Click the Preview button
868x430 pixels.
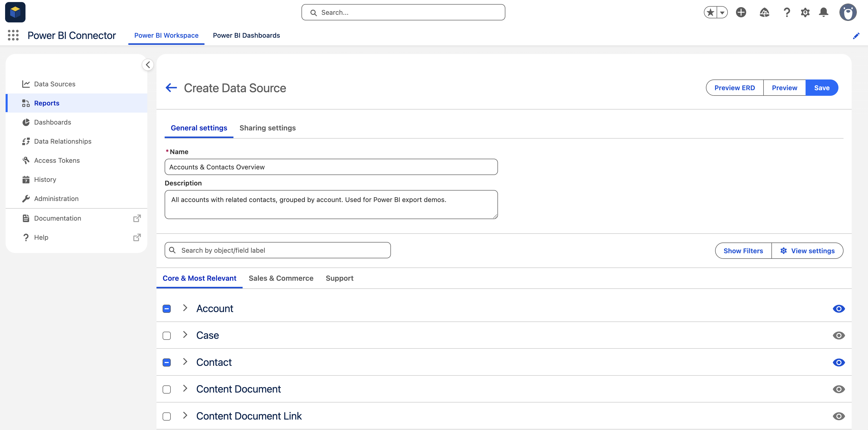[x=784, y=88]
